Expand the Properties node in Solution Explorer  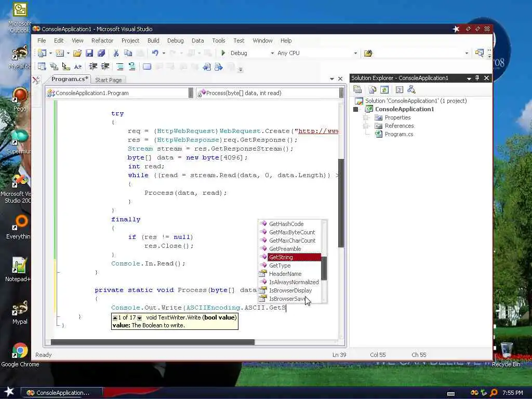[x=366, y=117]
